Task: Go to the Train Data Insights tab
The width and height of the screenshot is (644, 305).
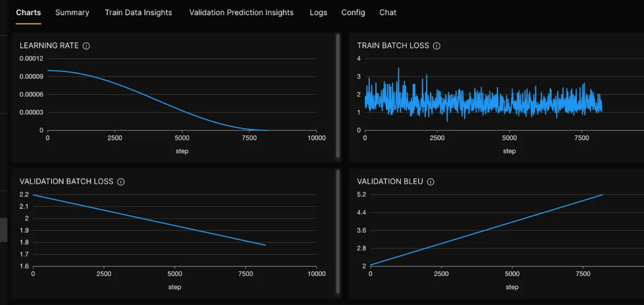Action: (x=138, y=13)
